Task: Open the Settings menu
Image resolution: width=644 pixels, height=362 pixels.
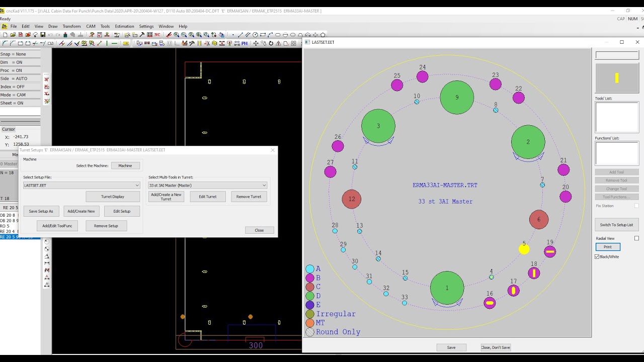Action: pos(146,27)
